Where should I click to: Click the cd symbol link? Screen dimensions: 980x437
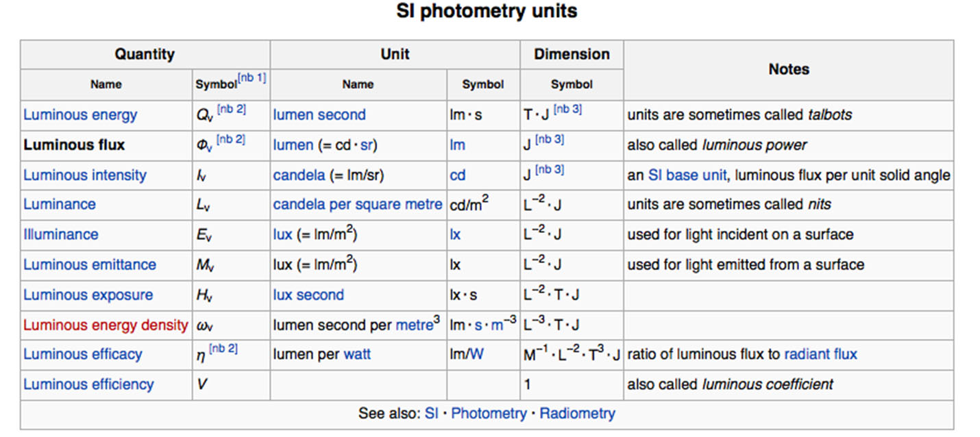tap(457, 175)
